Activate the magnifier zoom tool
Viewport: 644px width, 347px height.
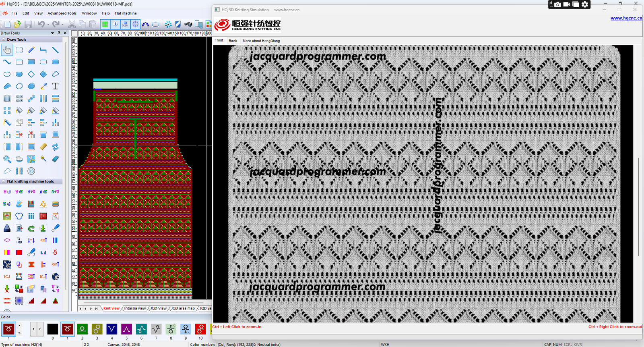7,159
